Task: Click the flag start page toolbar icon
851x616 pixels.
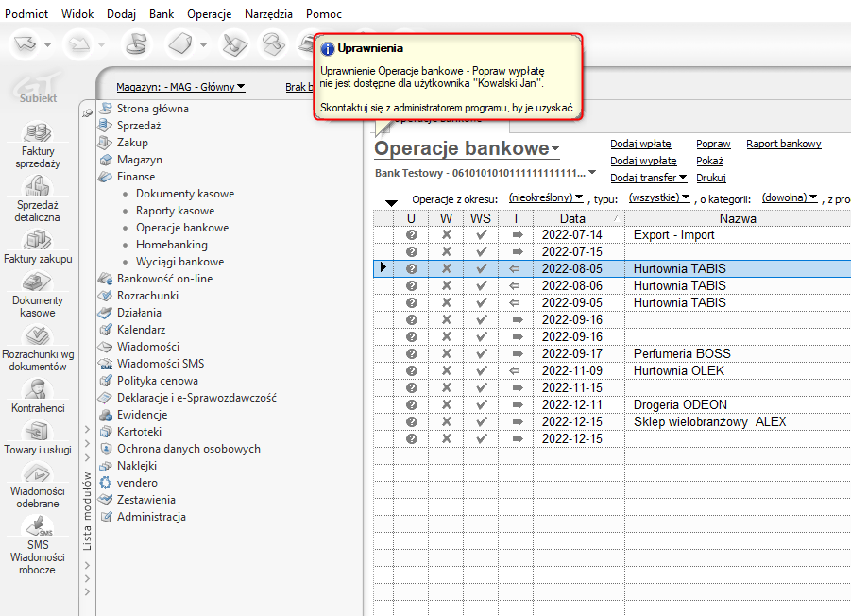Action: pos(136,43)
